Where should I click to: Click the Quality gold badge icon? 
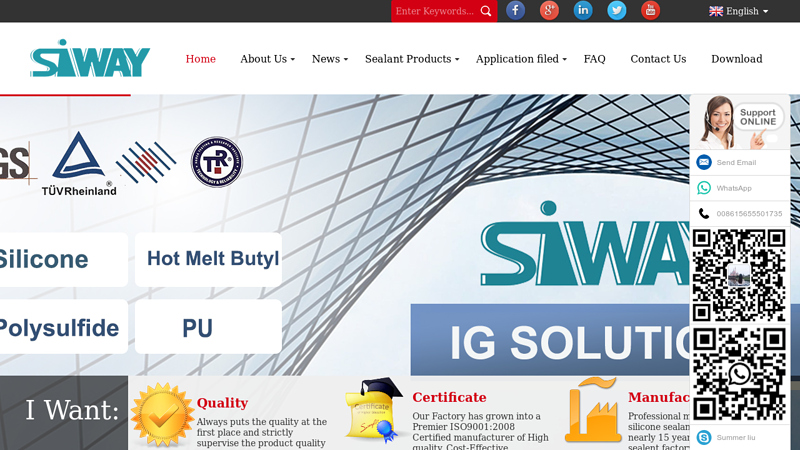coord(162,415)
